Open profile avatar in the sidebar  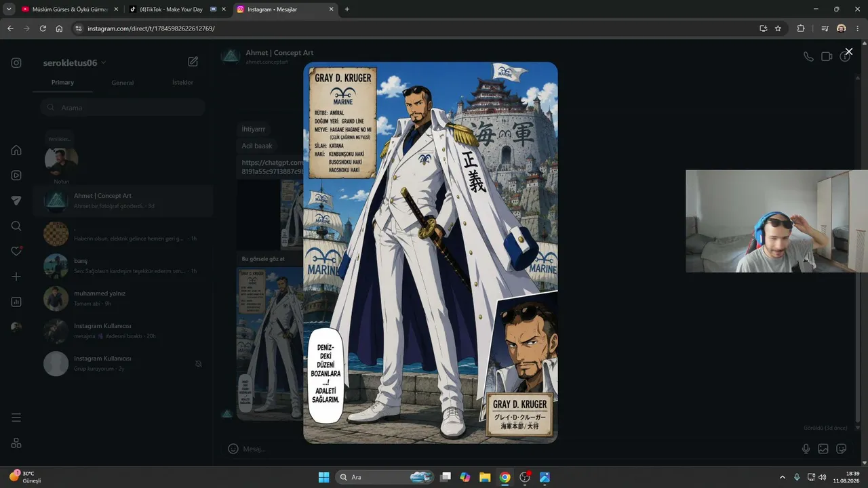tap(16, 327)
